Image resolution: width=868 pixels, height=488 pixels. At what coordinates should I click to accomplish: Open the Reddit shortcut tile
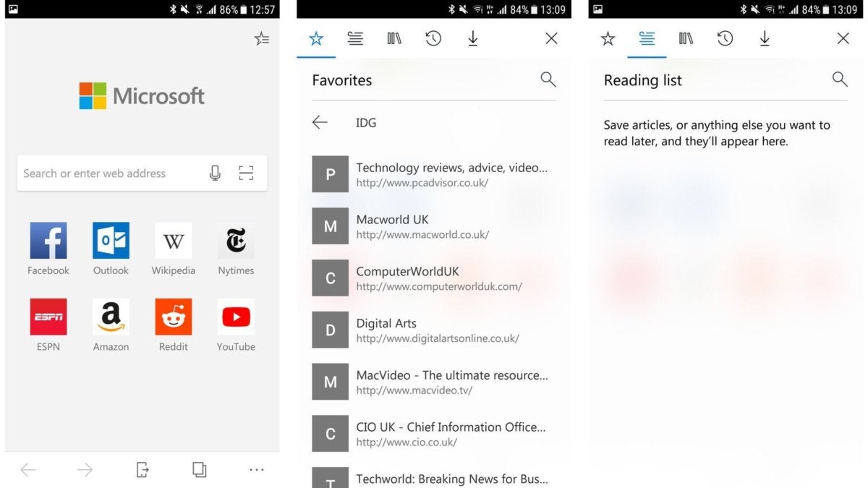point(174,325)
